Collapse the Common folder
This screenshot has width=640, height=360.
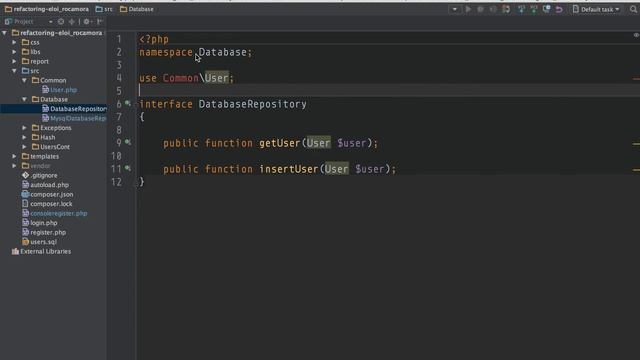[24, 80]
